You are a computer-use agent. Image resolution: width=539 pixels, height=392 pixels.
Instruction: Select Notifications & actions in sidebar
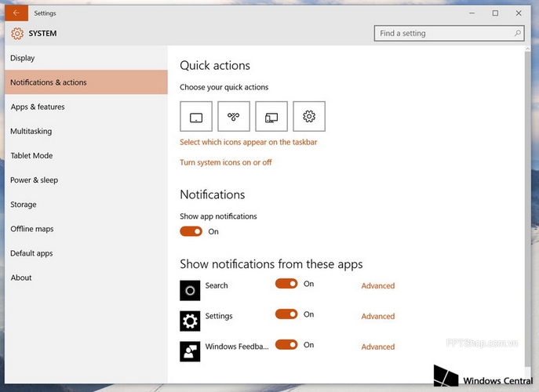coord(86,82)
